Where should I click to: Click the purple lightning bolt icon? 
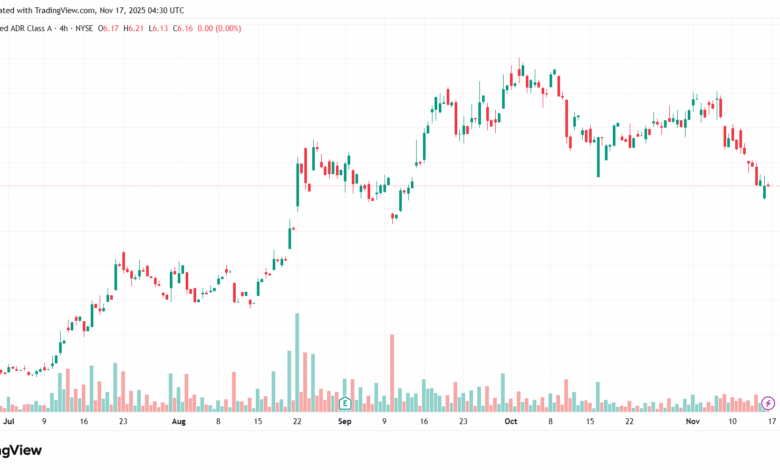[767, 403]
